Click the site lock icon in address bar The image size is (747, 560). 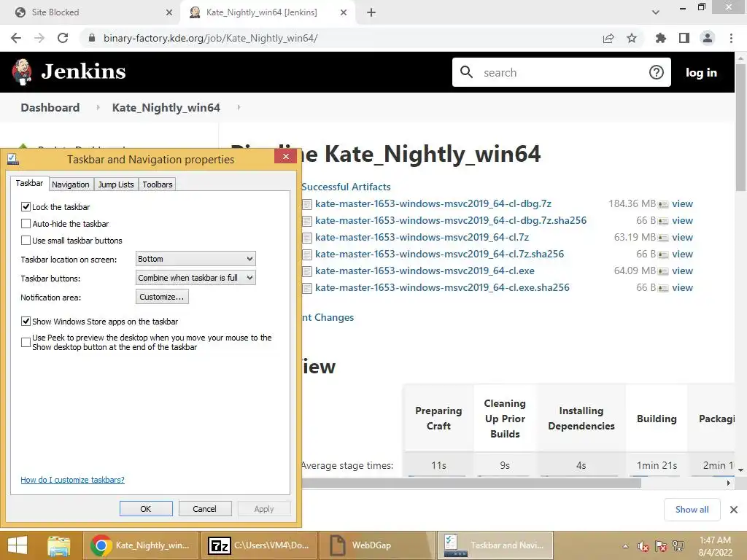(x=92, y=38)
